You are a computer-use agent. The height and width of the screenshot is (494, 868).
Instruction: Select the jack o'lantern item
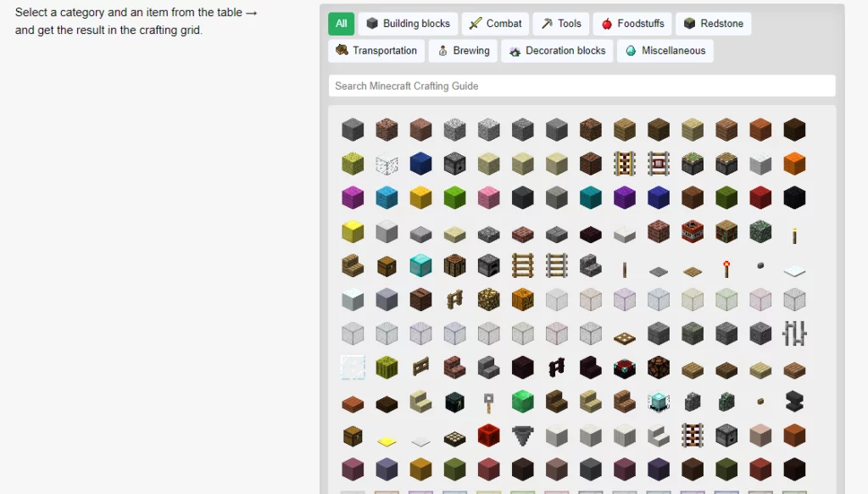click(522, 299)
